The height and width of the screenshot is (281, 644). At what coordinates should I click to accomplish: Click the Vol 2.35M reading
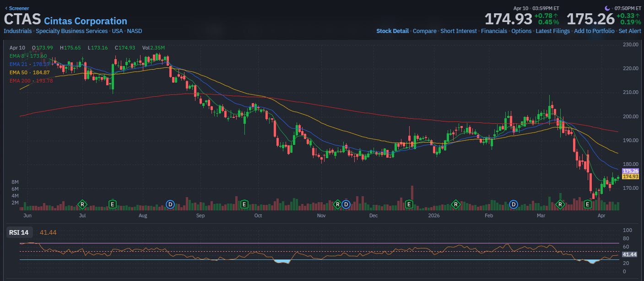153,48
